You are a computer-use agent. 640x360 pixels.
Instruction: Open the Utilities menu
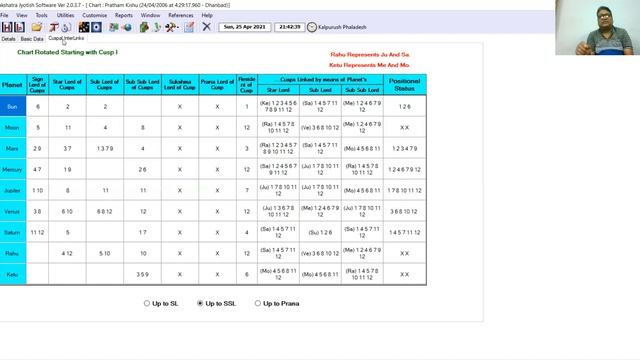pyautogui.click(x=65, y=15)
